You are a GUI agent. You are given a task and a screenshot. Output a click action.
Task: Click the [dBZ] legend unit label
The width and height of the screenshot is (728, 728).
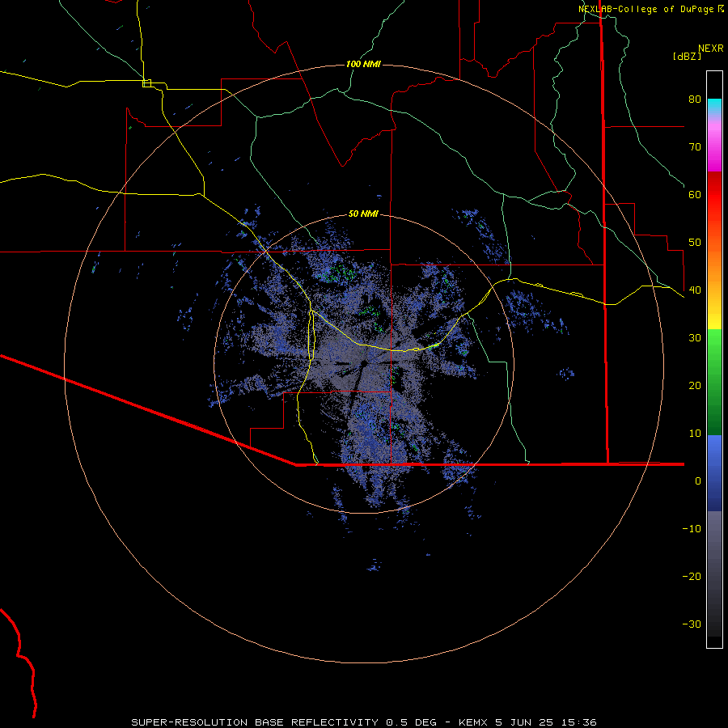[687, 56]
